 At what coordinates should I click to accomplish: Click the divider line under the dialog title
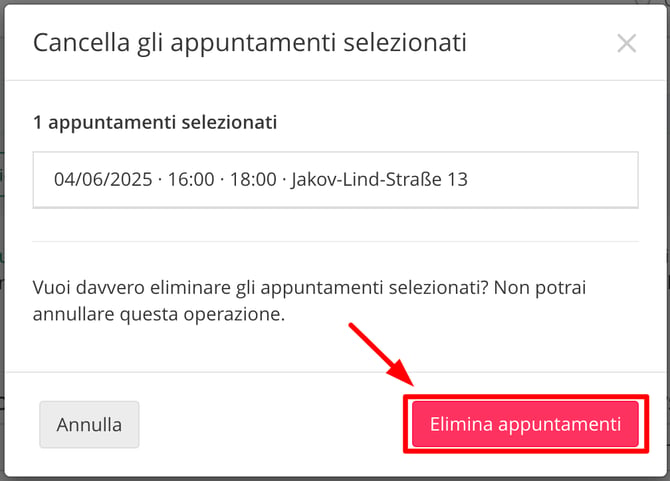tap(335, 80)
